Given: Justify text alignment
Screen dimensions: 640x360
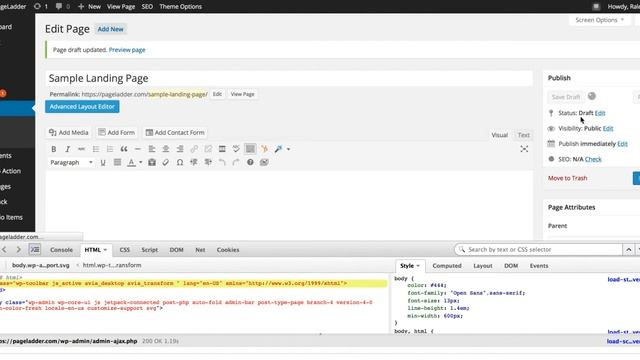Looking at the screenshot, I should point(117,162).
